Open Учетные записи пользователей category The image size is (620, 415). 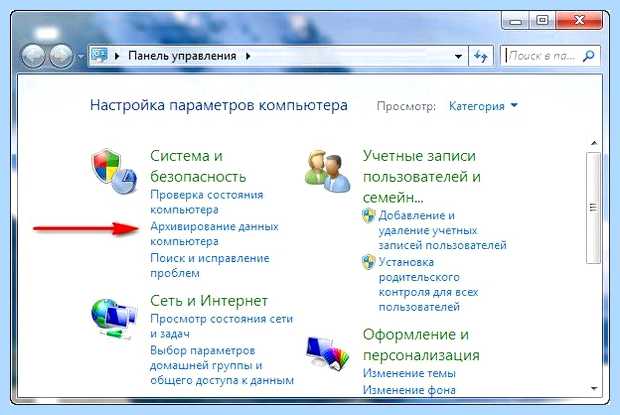(422, 176)
